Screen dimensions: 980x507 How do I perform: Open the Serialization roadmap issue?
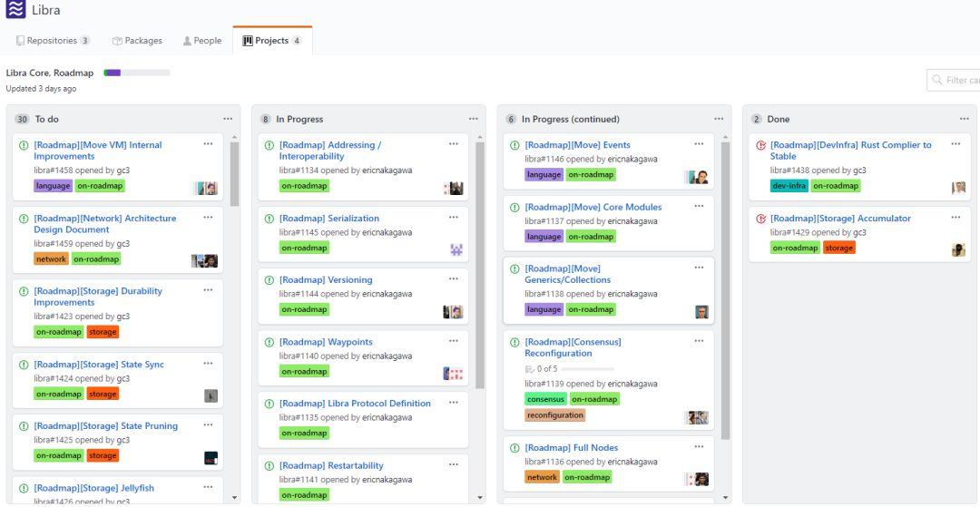[328, 219]
